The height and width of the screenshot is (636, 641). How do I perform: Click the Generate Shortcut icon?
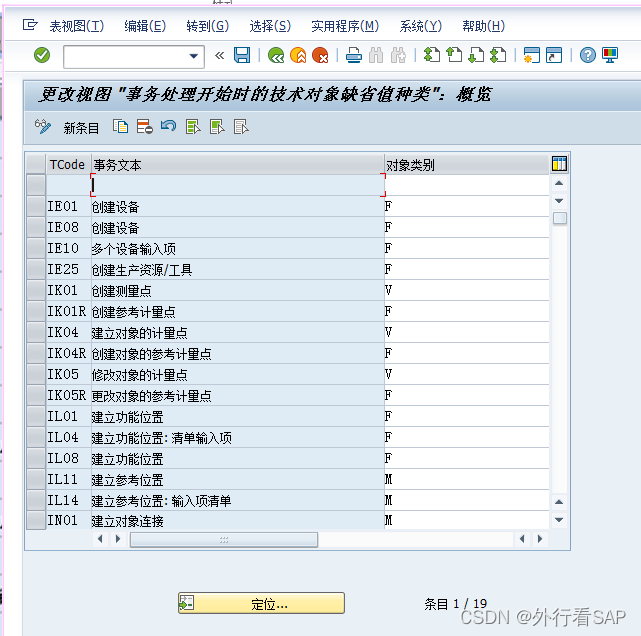(x=554, y=55)
